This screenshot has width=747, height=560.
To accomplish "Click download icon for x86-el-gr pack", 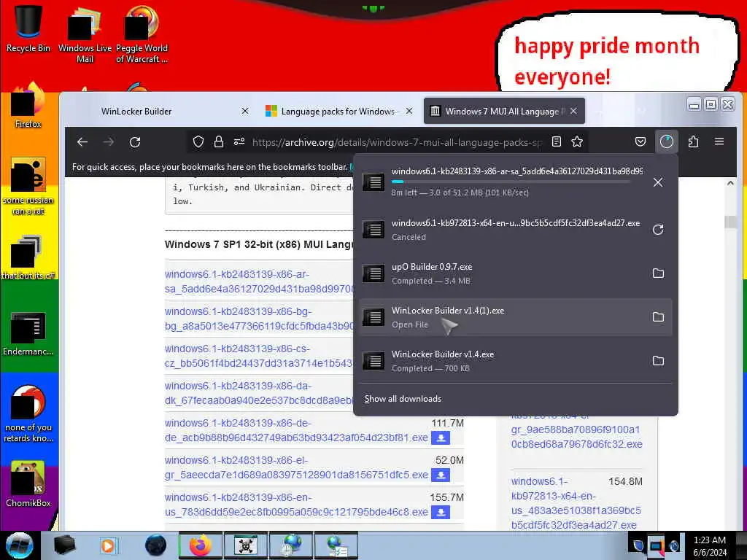I will coord(441,475).
